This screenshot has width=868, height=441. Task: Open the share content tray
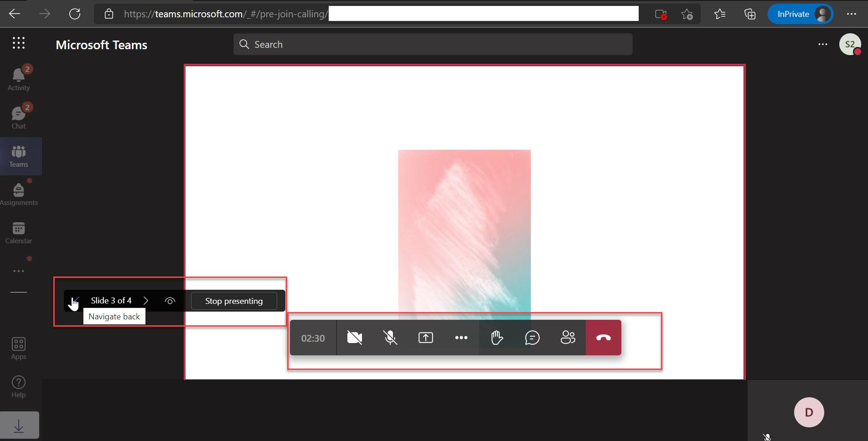tap(425, 338)
